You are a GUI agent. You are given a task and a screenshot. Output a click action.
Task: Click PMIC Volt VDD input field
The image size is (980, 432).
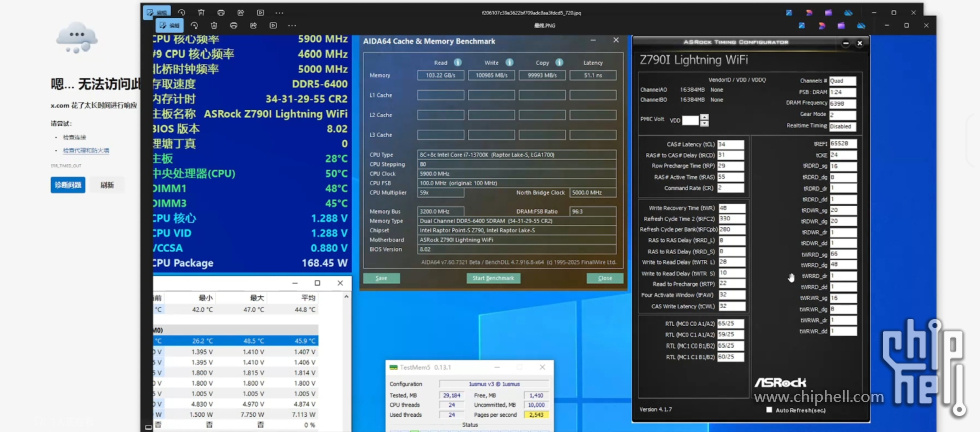tap(690, 120)
